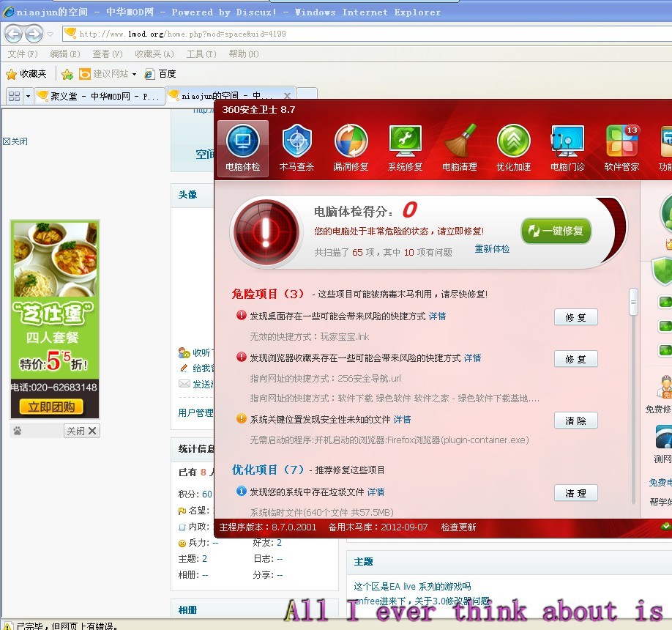Click 重新体检 to rescan the computer
The image size is (672, 630).
pyautogui.click(x=491, y=248)
